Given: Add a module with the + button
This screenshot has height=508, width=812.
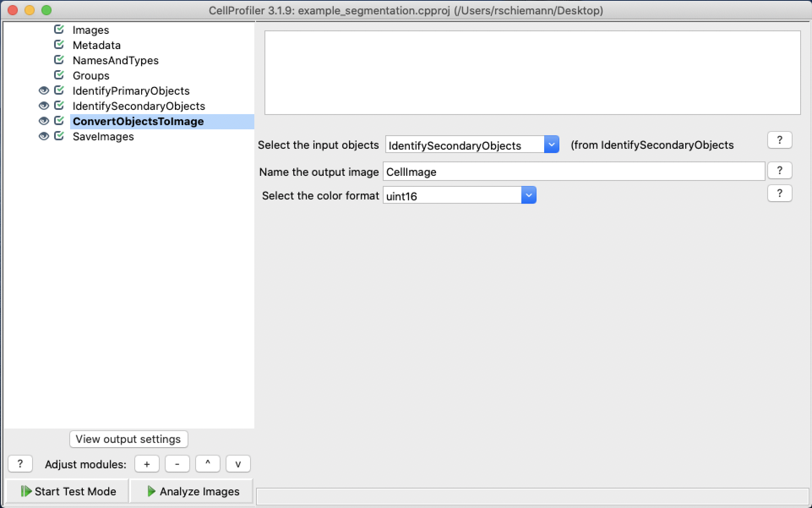Looking at the screenshot, I should pos(147,464).
